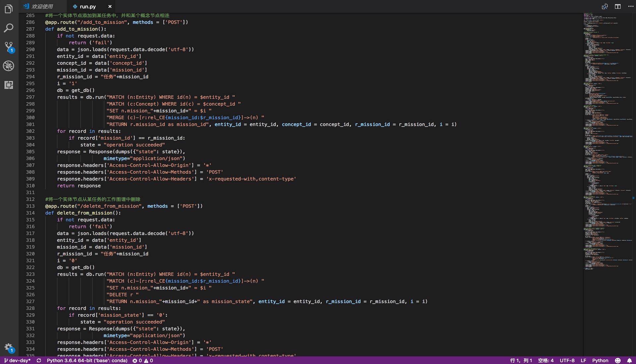The image size is (636, 364).
Task: Open problems panel via errors and warnings count
Action: click(x=143, y=360)
